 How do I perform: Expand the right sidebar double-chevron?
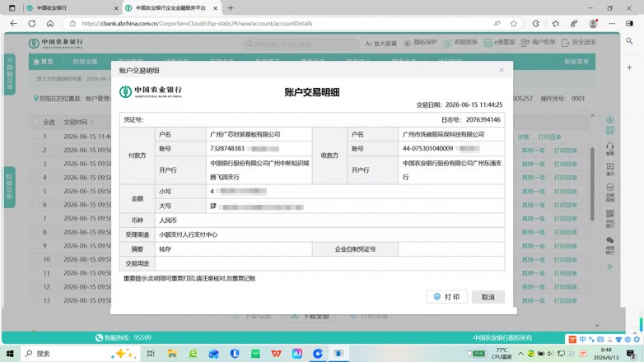610,267
